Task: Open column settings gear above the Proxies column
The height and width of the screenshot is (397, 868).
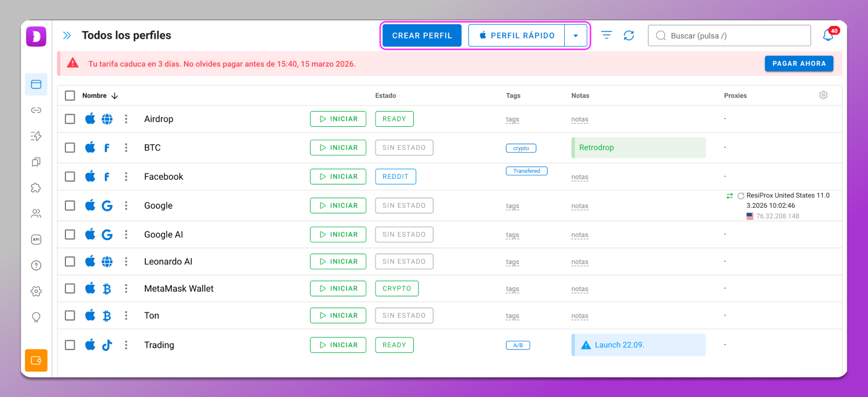Action: [823, 95]
